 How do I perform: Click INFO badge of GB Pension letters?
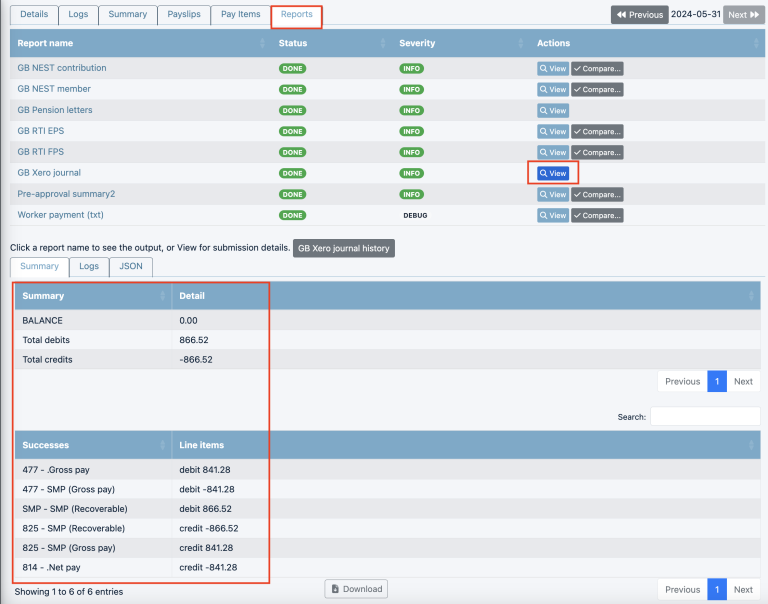click(x=411, y=111)
